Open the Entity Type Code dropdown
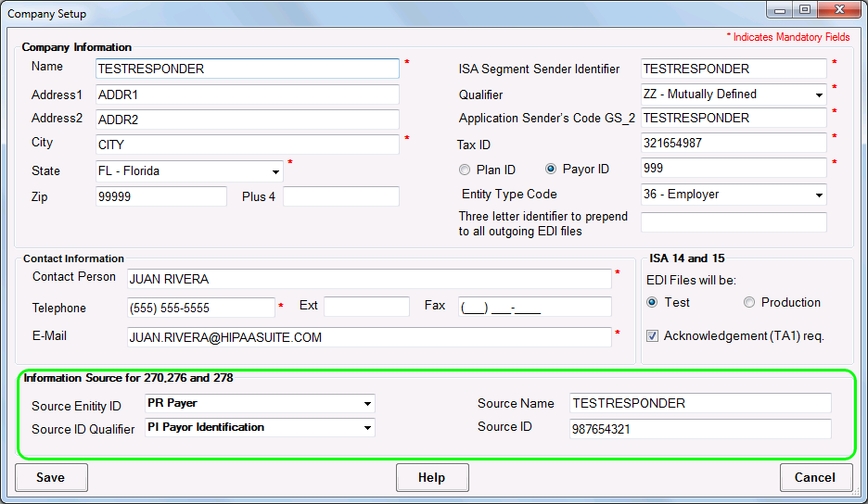Viewport: 868px width, 504px height. coord(819,195)
